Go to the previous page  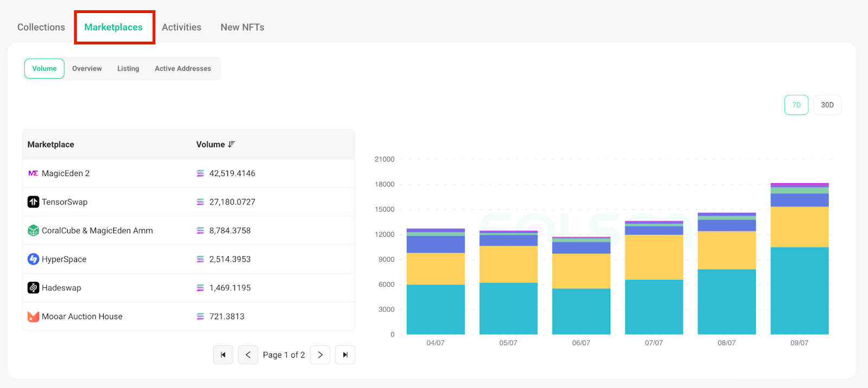(248, 355)
